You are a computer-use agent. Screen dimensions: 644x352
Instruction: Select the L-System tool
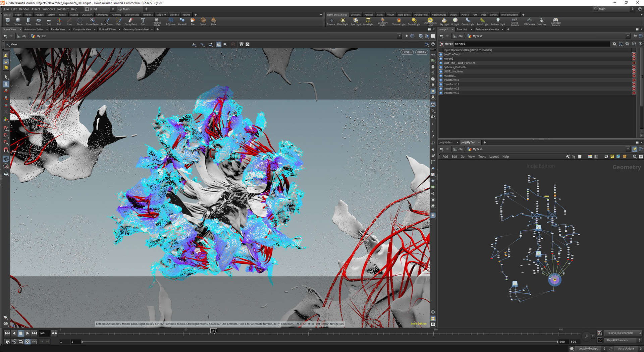coord(171,21)
